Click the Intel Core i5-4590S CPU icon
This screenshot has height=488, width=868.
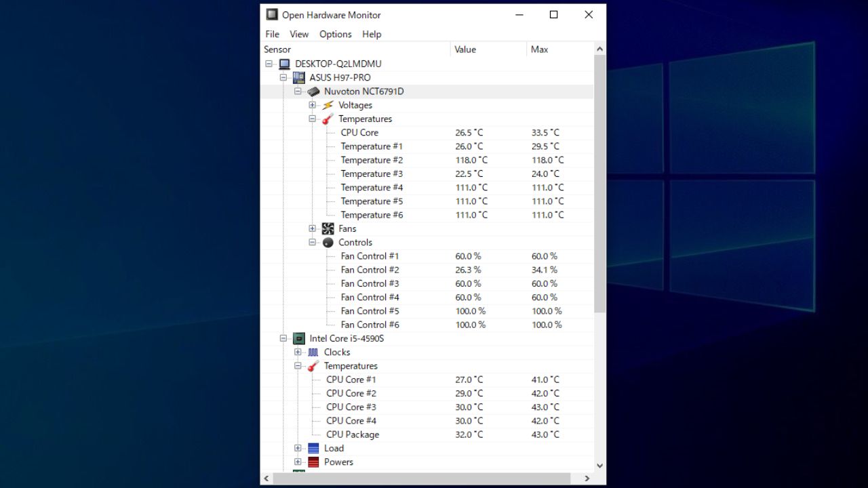point(299,338)
